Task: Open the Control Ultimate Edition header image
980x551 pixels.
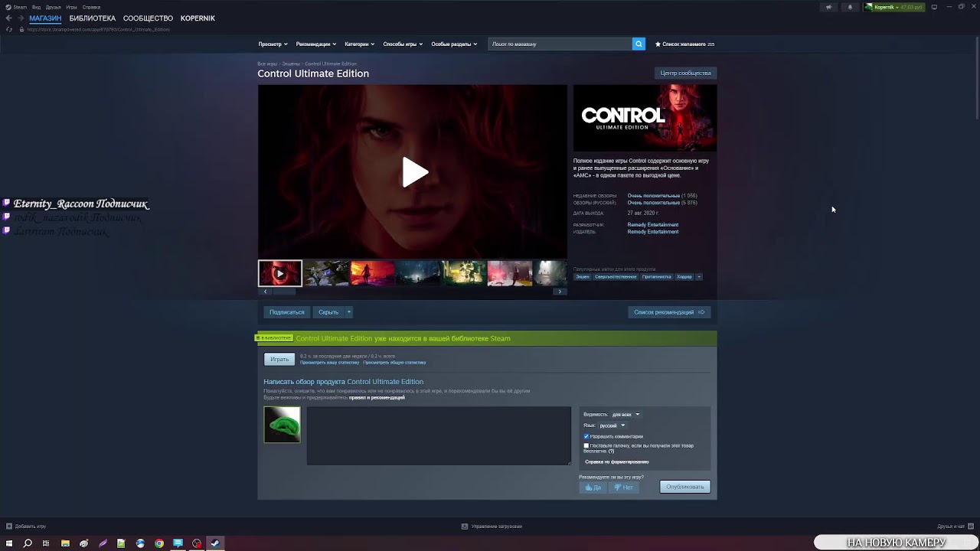Action: coord(645,118)
